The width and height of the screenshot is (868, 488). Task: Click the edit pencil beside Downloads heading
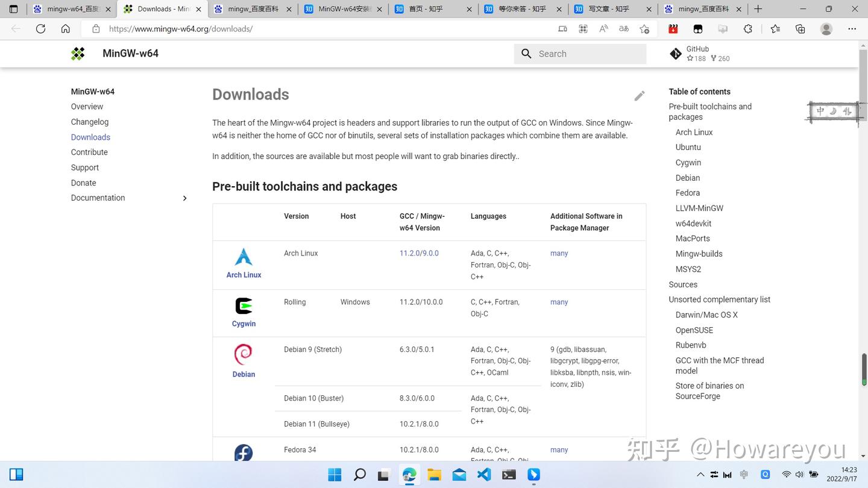click(x=640, y=95)
